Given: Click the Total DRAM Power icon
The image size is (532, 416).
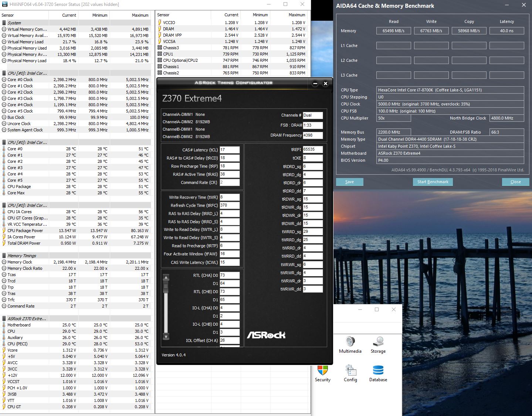Looking at the screenshot, I should 4,243.
